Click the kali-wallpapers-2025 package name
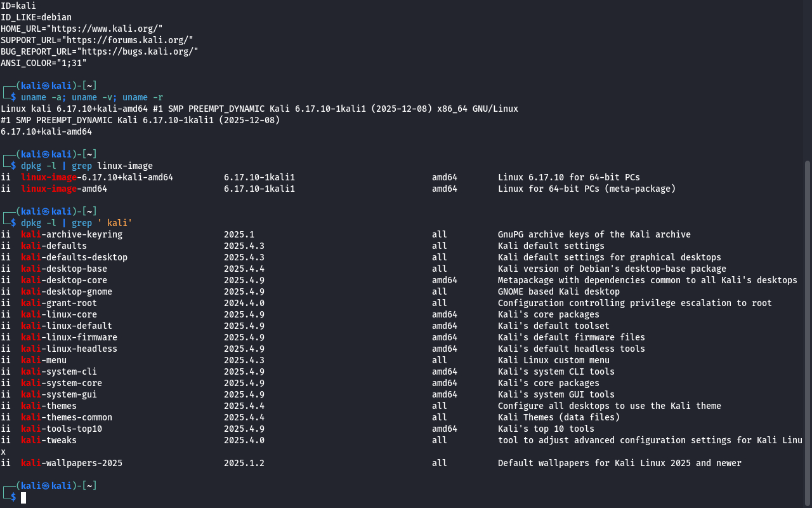Screen dimensions: 812x508 pyautogui.click(x=72, y=463)
